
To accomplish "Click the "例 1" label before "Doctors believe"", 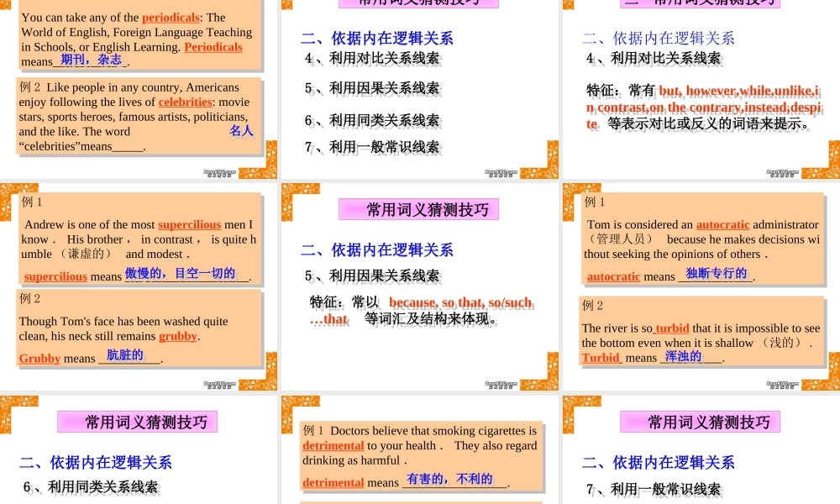I will tap(312, 431).
